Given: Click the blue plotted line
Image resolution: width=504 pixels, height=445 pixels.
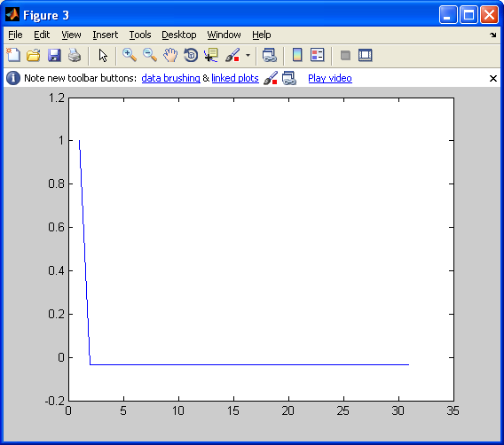Looking at the screenshot, I should coord(249,364).
